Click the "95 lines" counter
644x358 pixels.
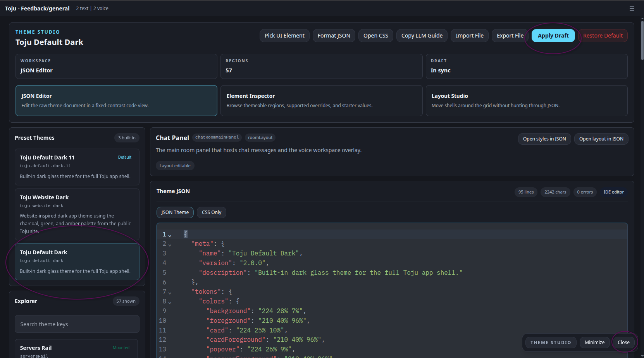(x=526, y=192)
